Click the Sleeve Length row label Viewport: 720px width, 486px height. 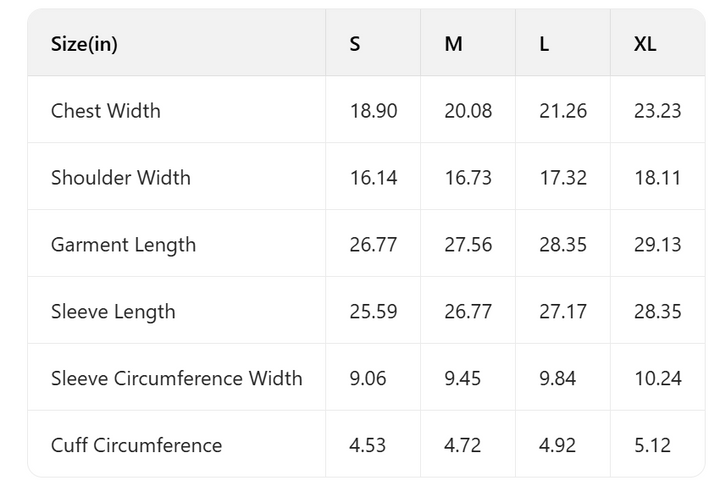[113, 312]
